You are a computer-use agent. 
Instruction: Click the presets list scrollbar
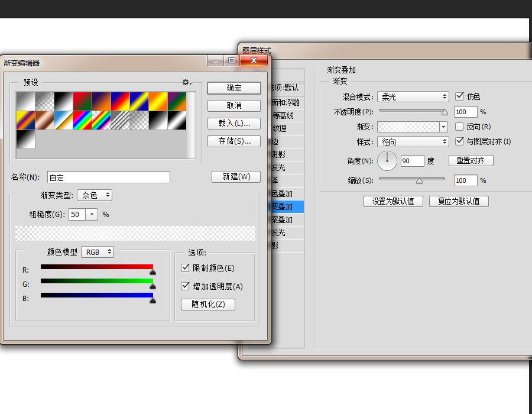[192, 125]
